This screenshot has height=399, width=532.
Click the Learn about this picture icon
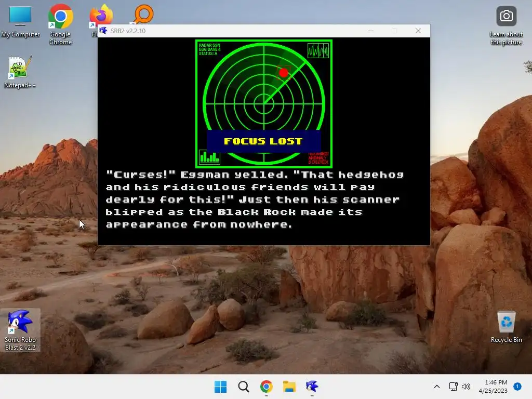pyautogui.click(x=506, y=25)
